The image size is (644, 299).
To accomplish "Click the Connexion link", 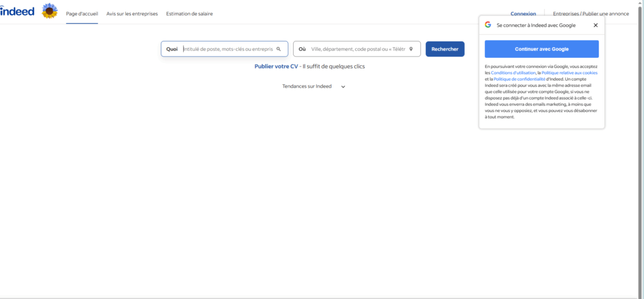I will (x=523, y=14).
